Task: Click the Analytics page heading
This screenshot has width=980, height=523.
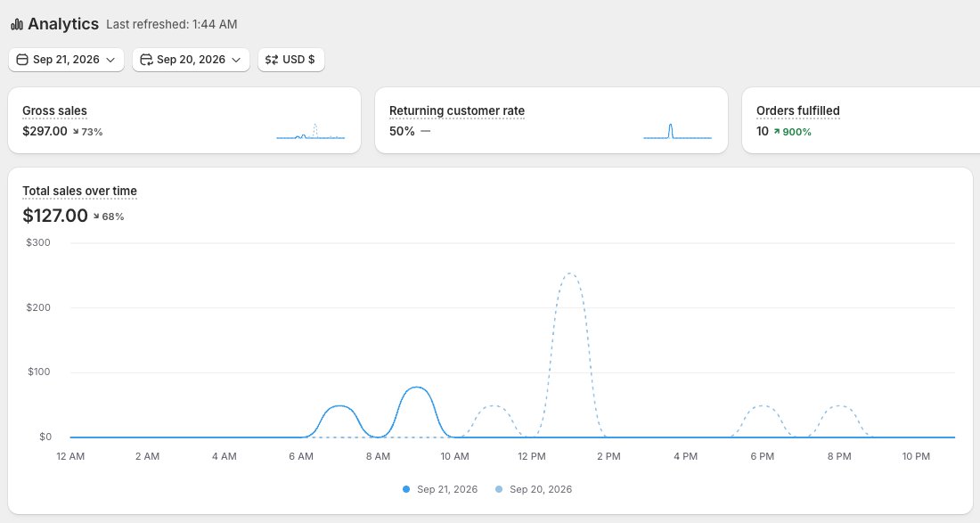Action: tap(63, 24)
